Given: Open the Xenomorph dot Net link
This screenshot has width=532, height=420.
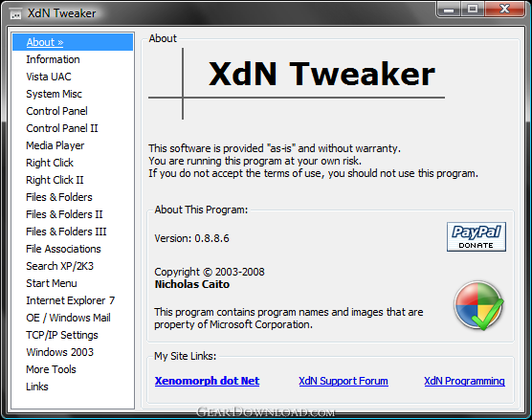Looking at the screenshot, I should 207,381.
